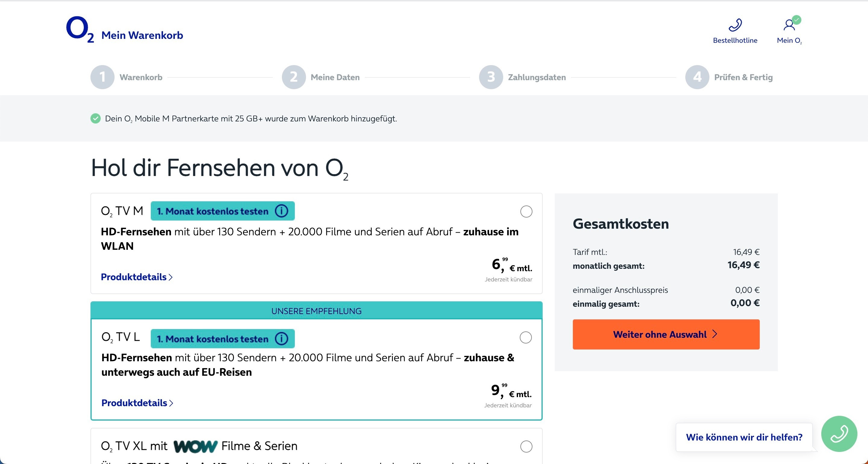Click the 'Tarif mtl.:' label

point(590,252)
